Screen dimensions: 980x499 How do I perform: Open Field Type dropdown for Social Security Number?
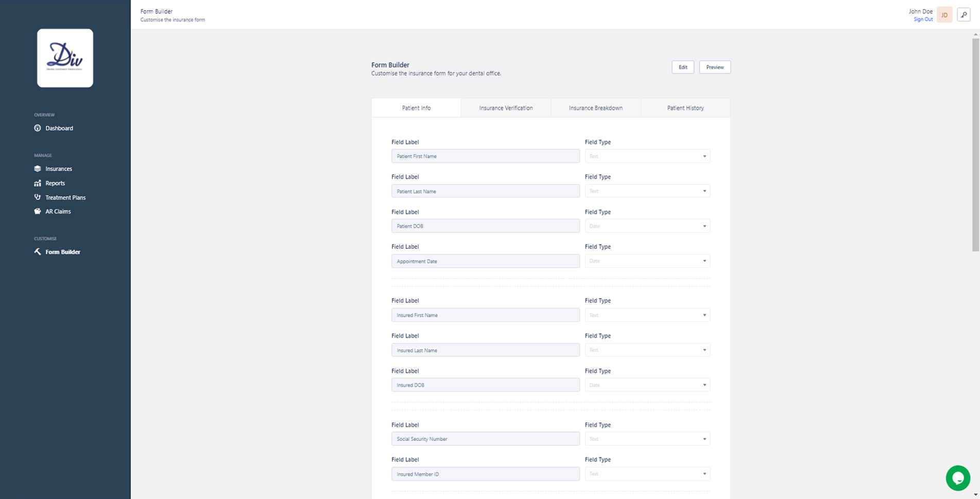point(647,439)
